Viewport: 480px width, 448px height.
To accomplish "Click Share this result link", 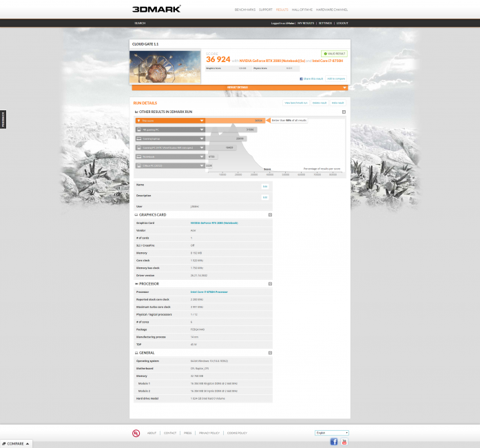I will (x=313, y=79).
